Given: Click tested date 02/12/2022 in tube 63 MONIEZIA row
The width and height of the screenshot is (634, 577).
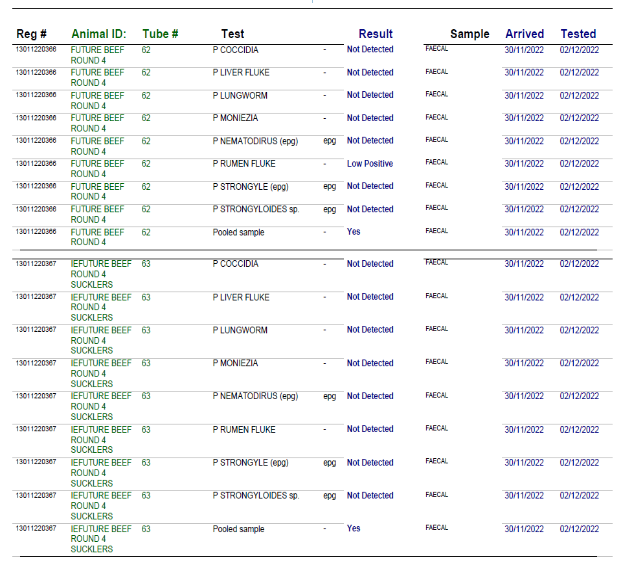Looking at the screenshot, I should (579, 363).
